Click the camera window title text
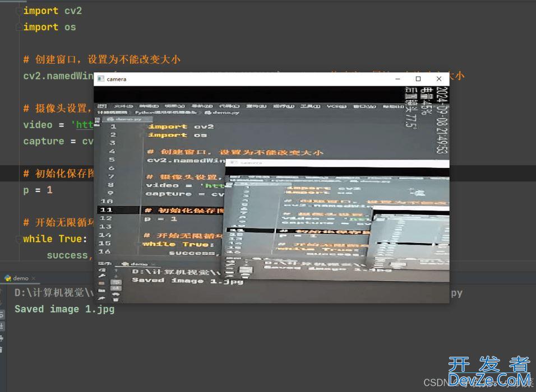The image size is (536, 392). [116, 79]
